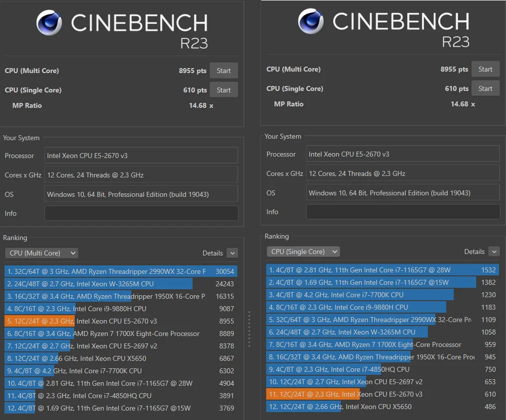Select Xeon W-3265M row scoring 1058

coord(383,332)
